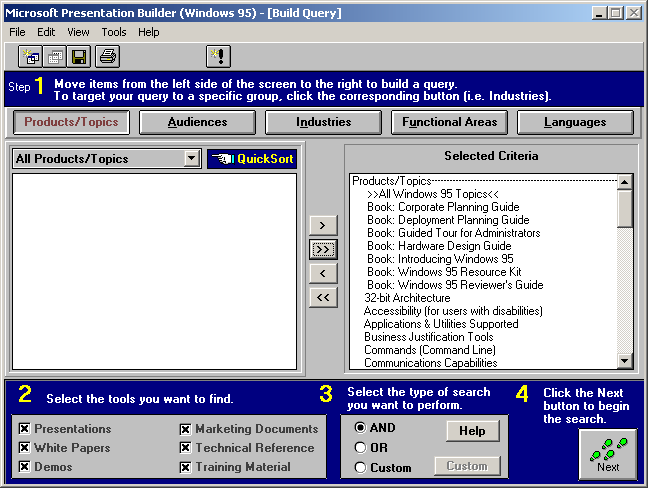
Task: Uncheck the Technical Reference checkbox
Action: click(185, 448)
